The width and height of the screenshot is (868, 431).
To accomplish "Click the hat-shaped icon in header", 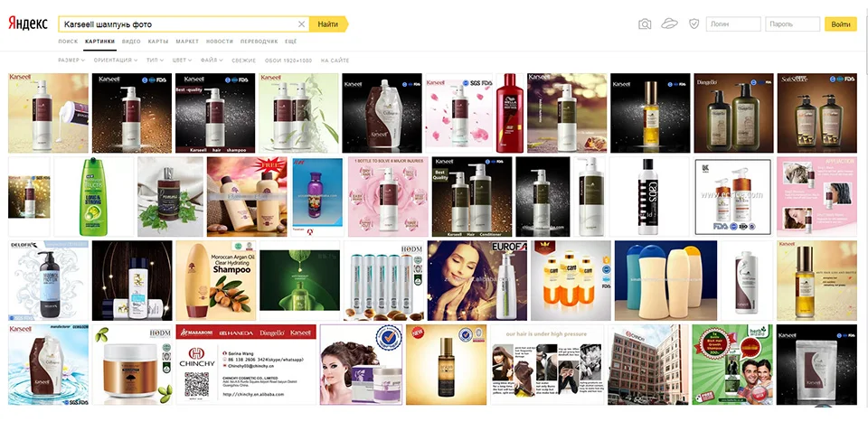I will click(669, 23).
